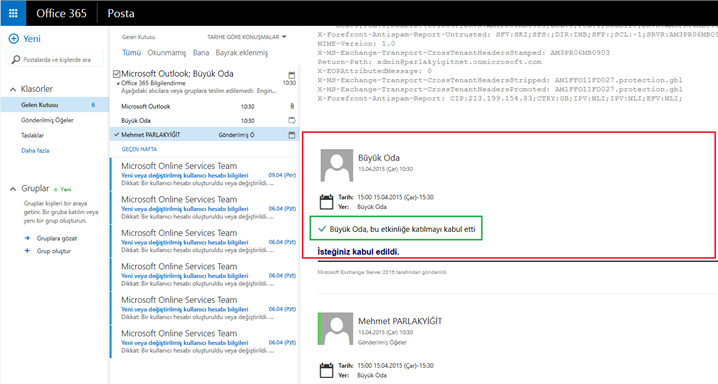Click the Grup oluştur link
Viewport: 718px width, 384px height.
(x=54, y=251)
